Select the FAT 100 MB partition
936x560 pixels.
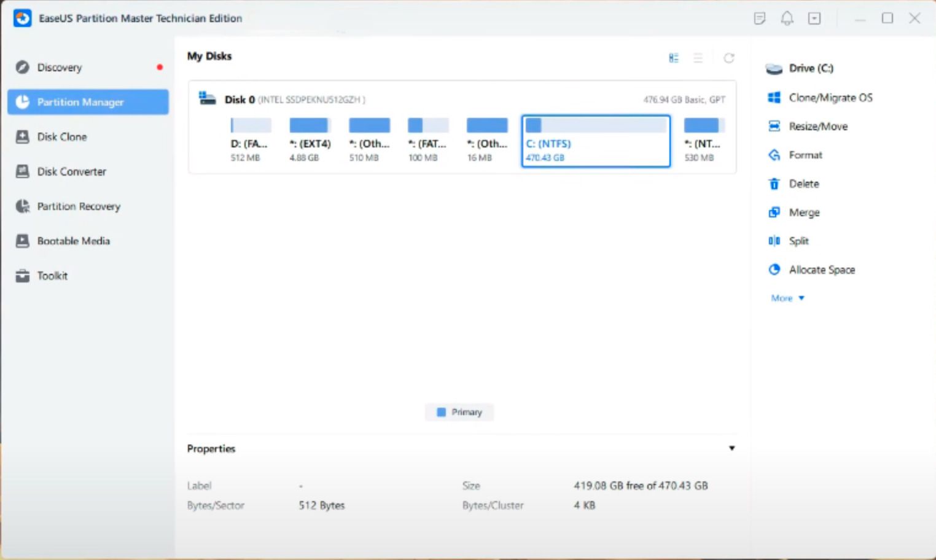(x=428, y=141)
